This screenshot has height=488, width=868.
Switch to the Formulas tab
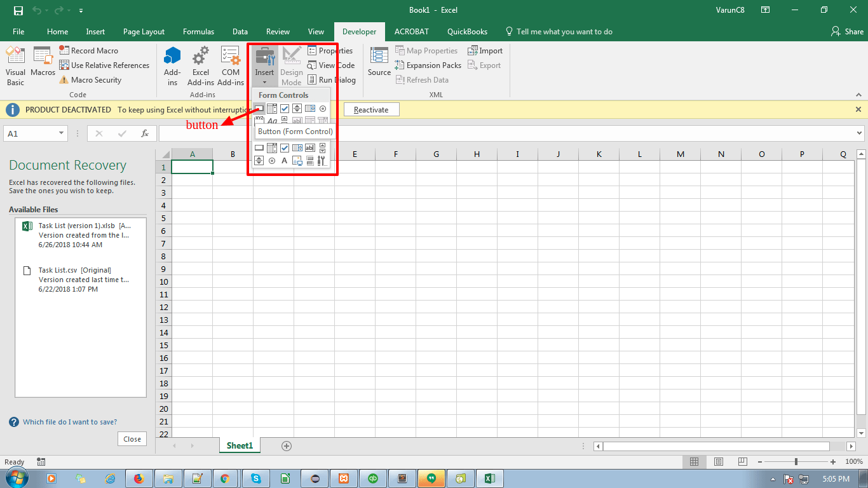[198, 32]
